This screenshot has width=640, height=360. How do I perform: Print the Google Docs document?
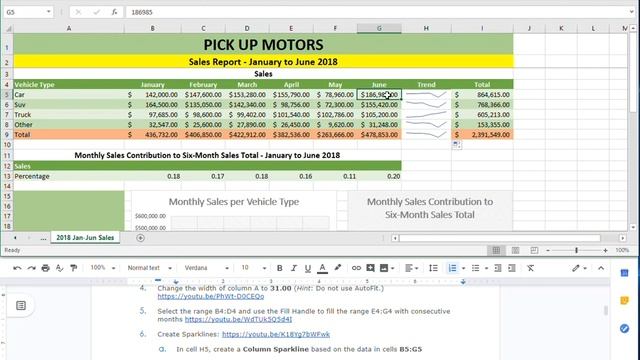pos(46,268)
